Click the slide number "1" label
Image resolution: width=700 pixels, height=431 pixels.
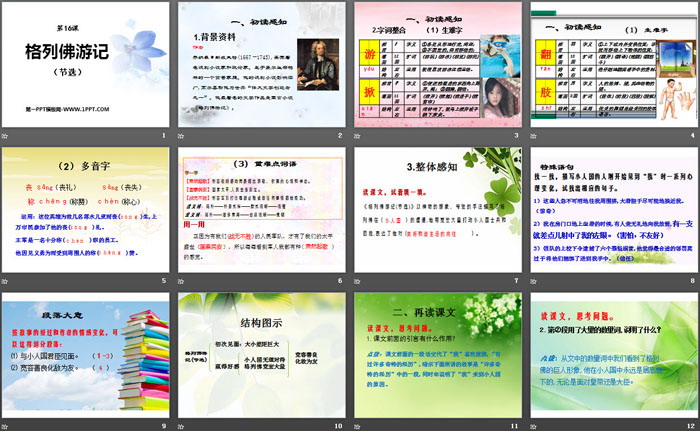click(164, 135)
